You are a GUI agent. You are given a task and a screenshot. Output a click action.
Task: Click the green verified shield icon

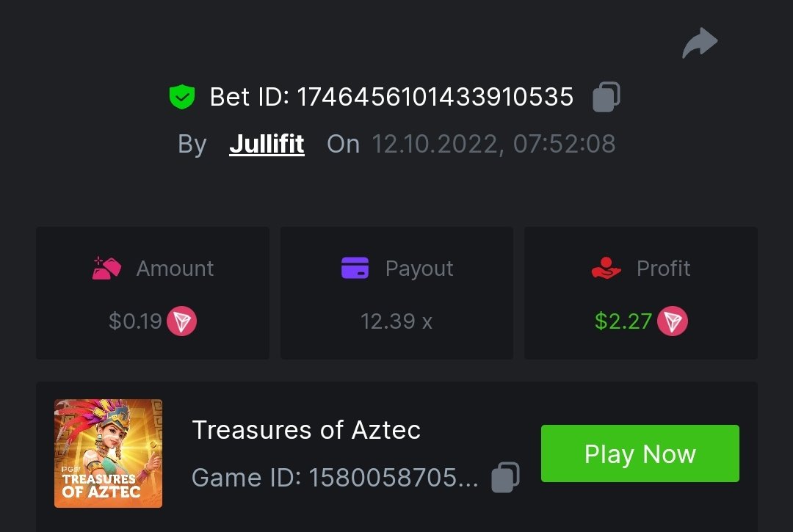[x=182, y=97]
